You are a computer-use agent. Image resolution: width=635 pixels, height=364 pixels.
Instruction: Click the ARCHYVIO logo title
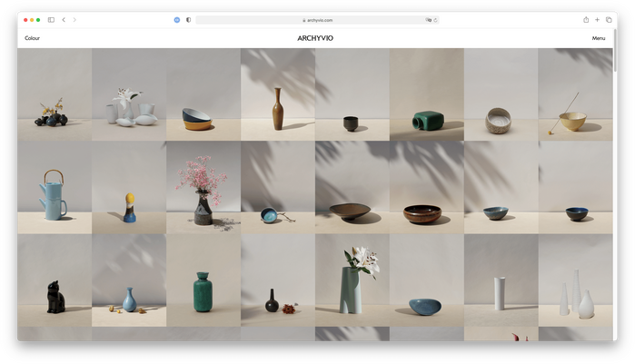315,38
